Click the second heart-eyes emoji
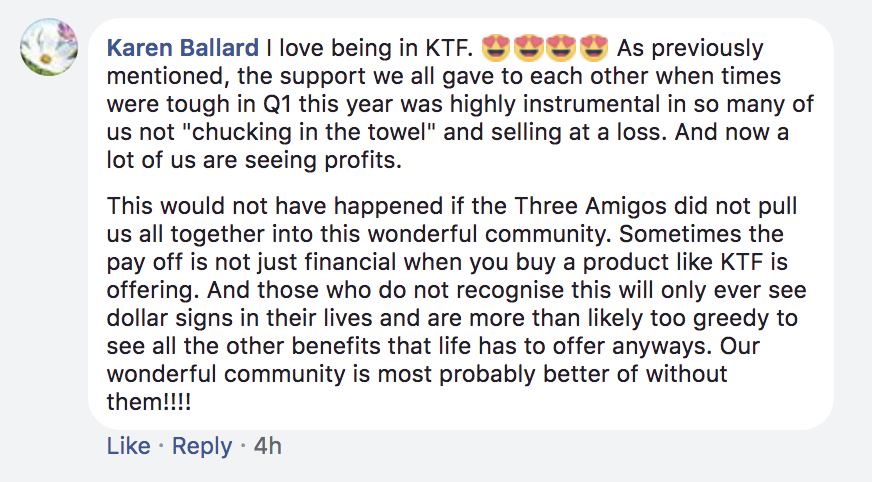Screen dimensions: 872x482 (x=528, y=48)
